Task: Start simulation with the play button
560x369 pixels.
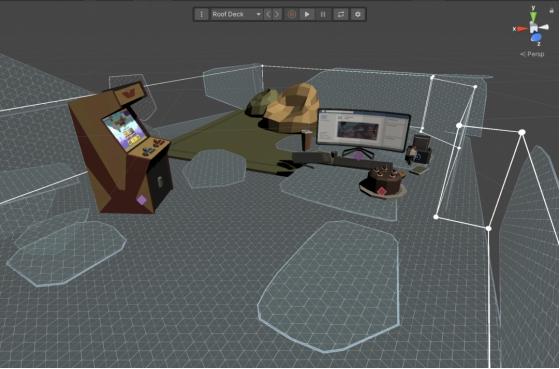Action: pyautogui.click(x=307, y=14)
